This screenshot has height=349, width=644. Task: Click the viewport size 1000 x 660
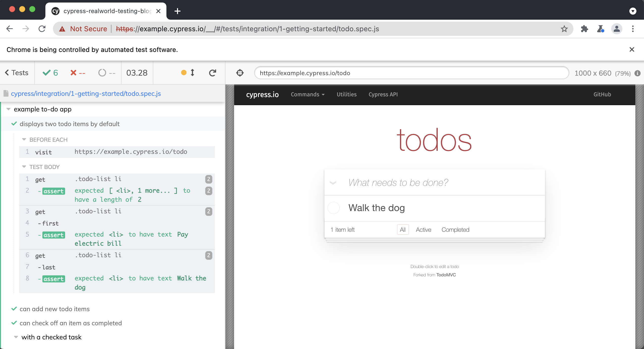[593, 73]
